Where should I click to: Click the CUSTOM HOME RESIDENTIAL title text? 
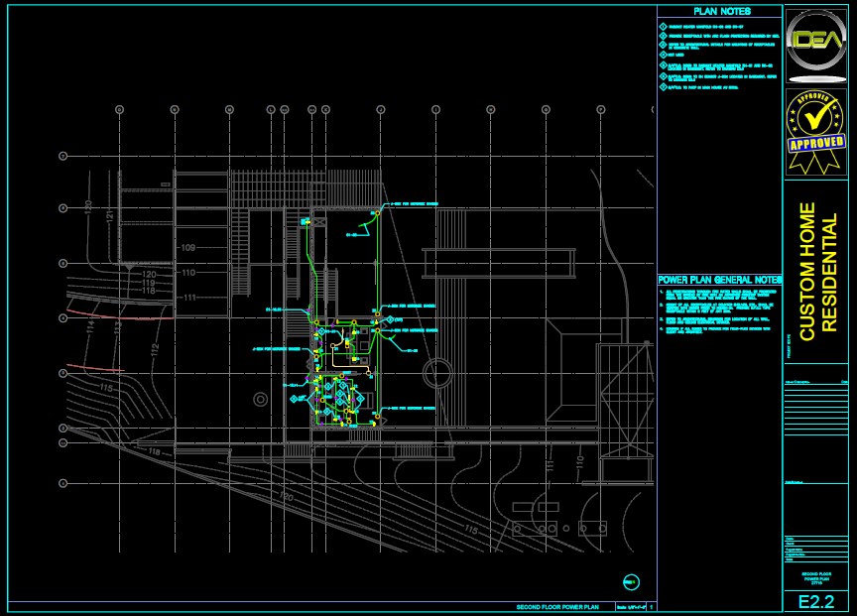click(x=817, y=272)
